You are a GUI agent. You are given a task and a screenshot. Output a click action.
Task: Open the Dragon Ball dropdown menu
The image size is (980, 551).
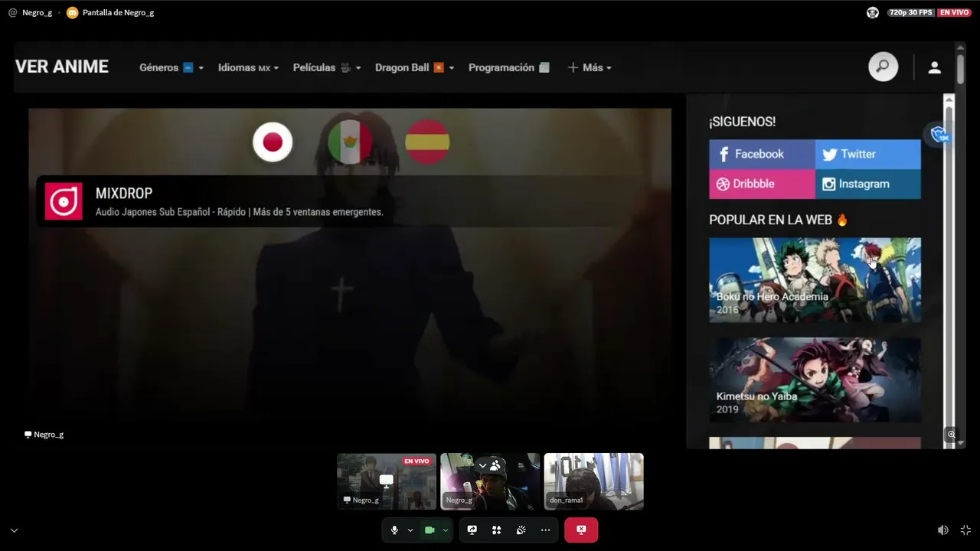[415, 67]
